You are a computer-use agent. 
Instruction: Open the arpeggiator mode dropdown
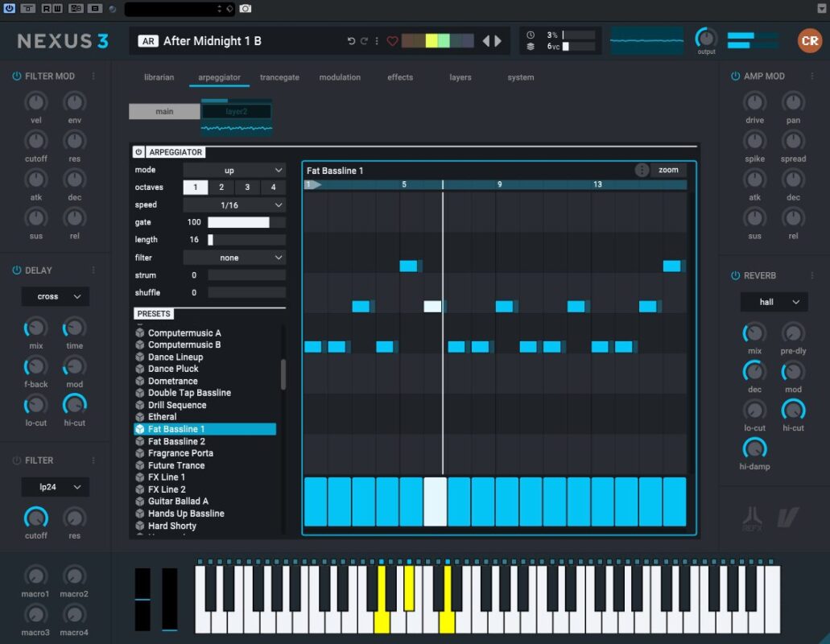click(233, 171)
